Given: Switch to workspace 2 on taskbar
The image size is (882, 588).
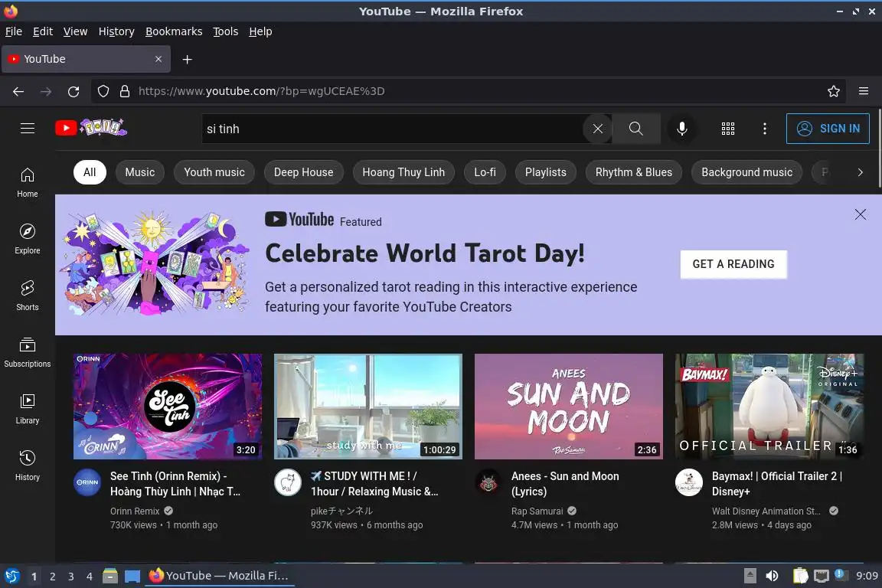Looking at the screenshot, I should click(x=52, y=577).
